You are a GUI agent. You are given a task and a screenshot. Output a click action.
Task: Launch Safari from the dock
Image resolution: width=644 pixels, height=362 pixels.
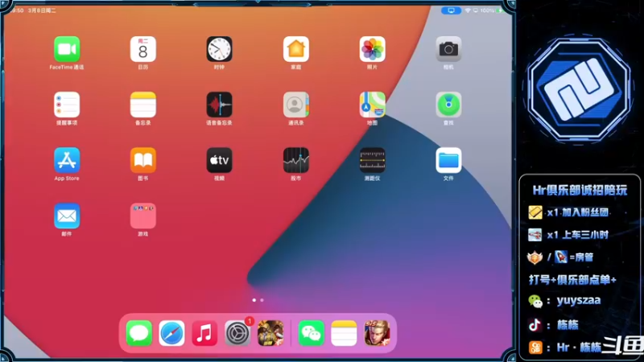(171, 333)
